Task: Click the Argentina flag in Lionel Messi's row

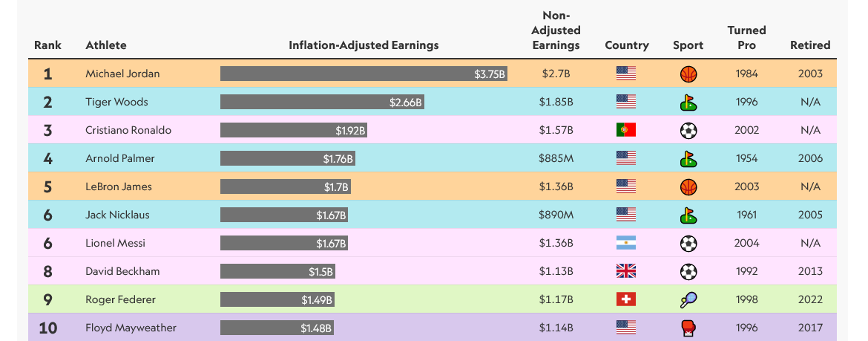Action: click(626, 244)
